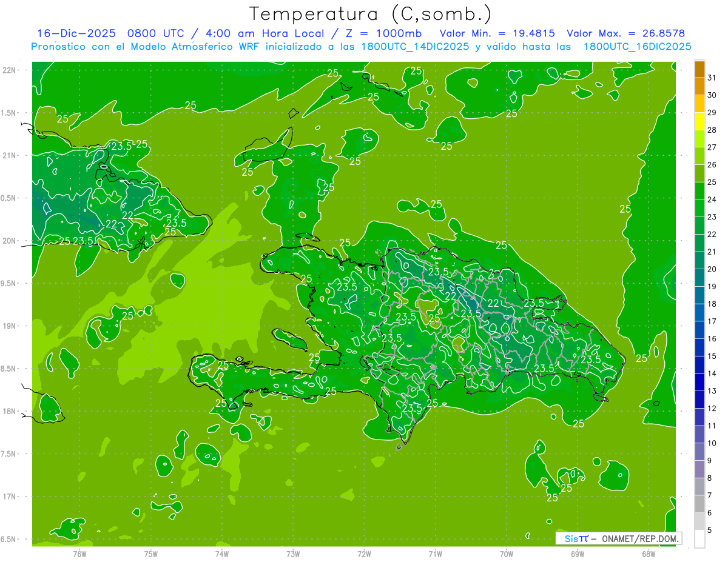Click the legend color band between 30 and 31
This screenshot has height=562, width=728.
click(699, 87)
